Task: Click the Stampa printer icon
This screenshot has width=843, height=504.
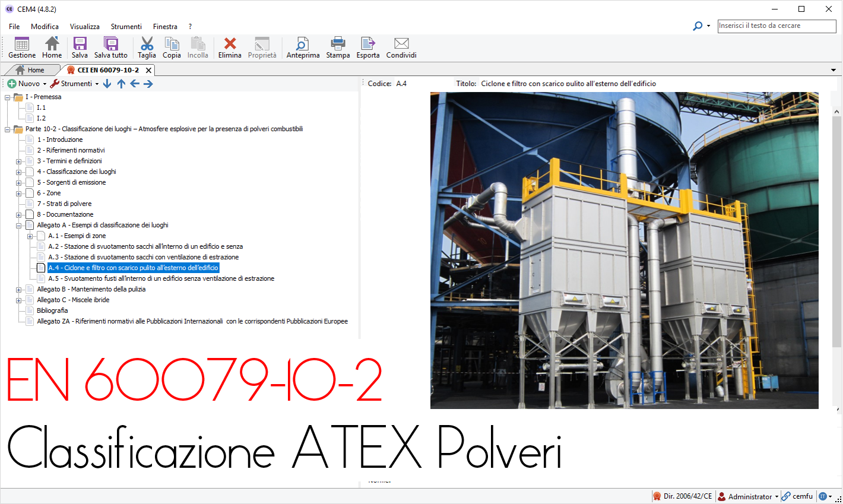Action: pos(338,47)
